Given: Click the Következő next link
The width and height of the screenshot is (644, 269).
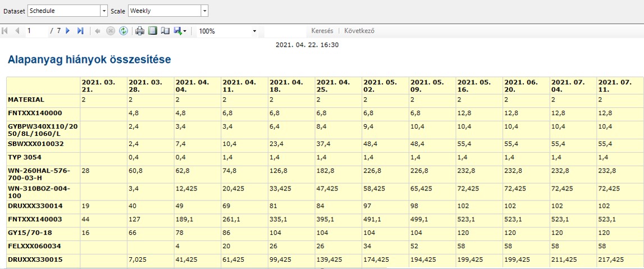Looking at the screenshot, I should click(x=359, y=31).
